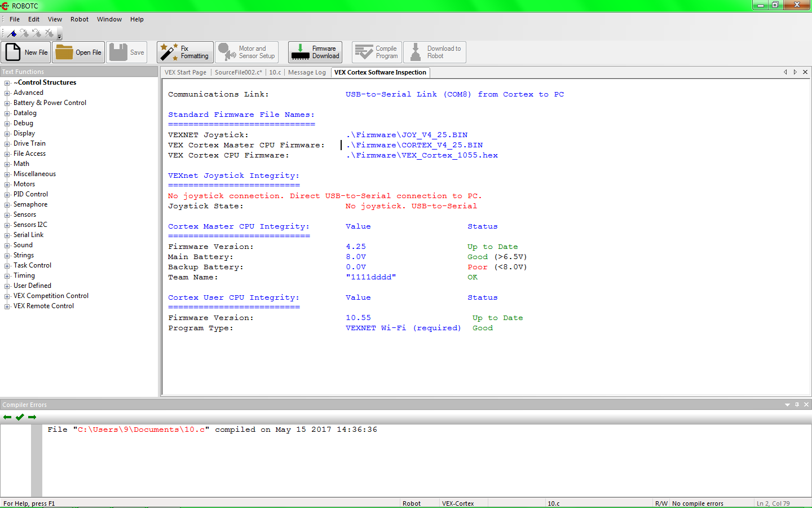Open the Window menu

109,19
